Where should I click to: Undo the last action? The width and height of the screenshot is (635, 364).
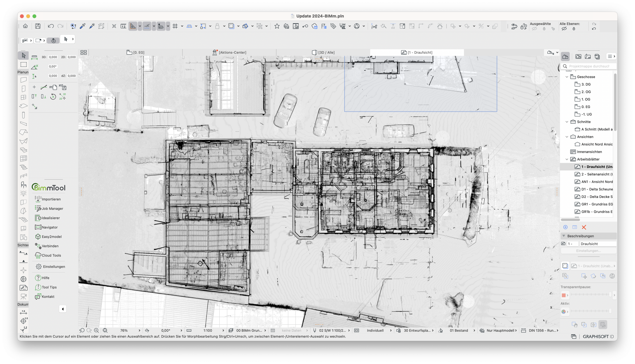pyautogui.click(x=51, y=26)
